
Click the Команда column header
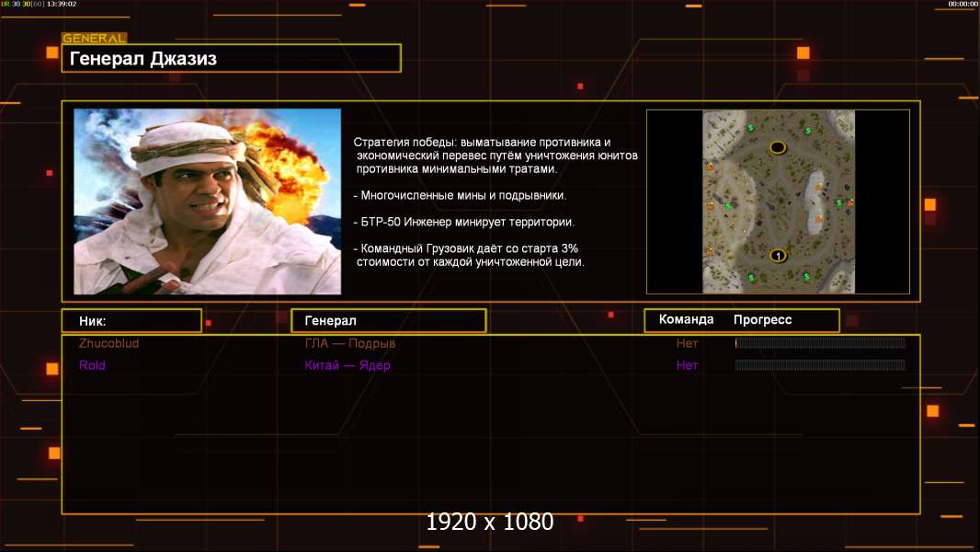[x=686, y=320]
